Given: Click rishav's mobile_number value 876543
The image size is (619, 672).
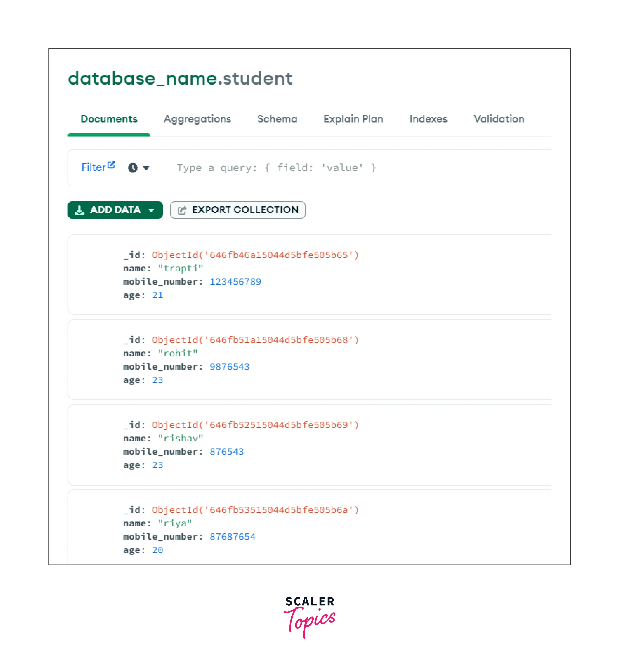Looking at the screenshot, I should [x=227, y=452].
